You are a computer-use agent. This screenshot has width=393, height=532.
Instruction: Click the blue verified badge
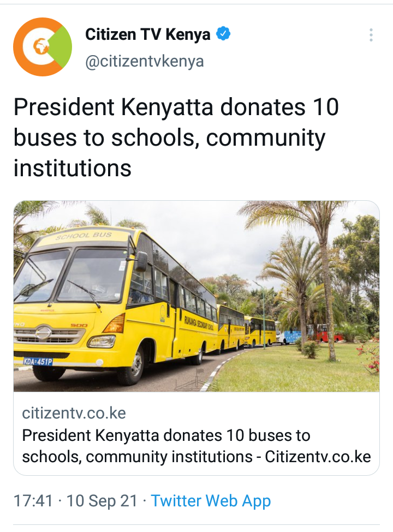223,34
